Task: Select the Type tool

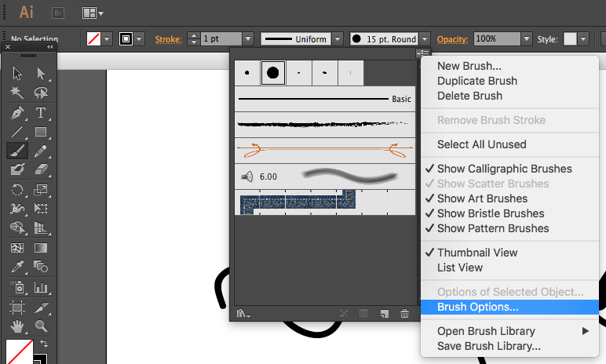Action: click(41, 113)
